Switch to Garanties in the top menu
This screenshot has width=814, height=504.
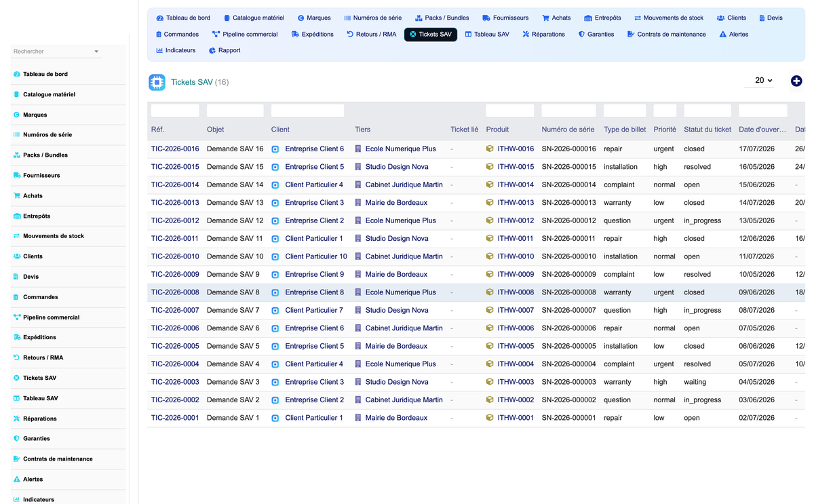tap(596, 34)
